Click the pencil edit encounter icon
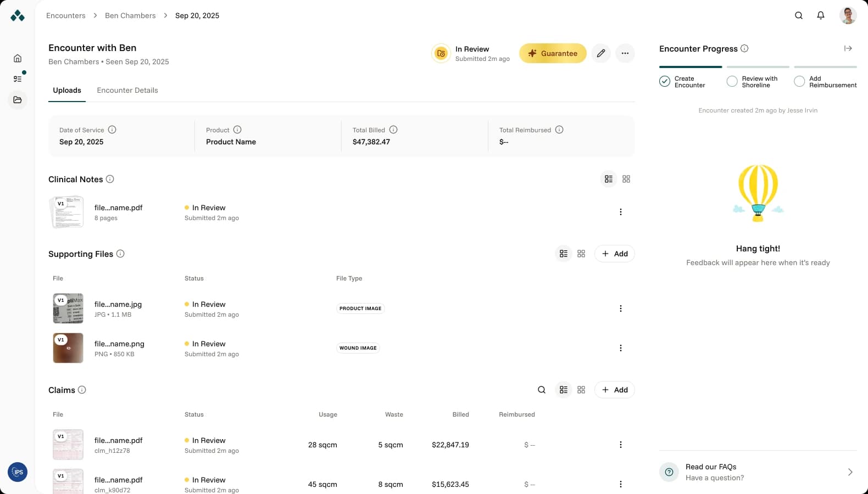 601,53
